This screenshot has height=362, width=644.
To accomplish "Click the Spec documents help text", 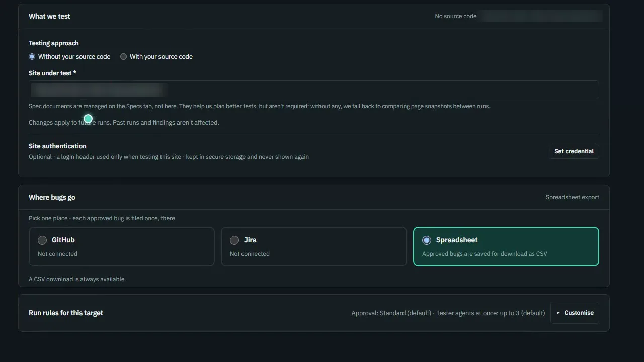I will 260,106.
